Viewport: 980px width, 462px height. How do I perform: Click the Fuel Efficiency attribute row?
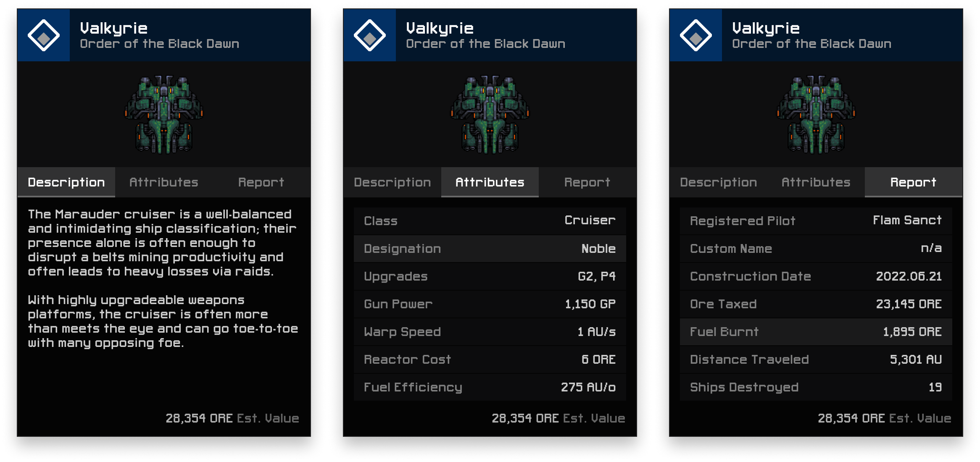coord(490,387)
